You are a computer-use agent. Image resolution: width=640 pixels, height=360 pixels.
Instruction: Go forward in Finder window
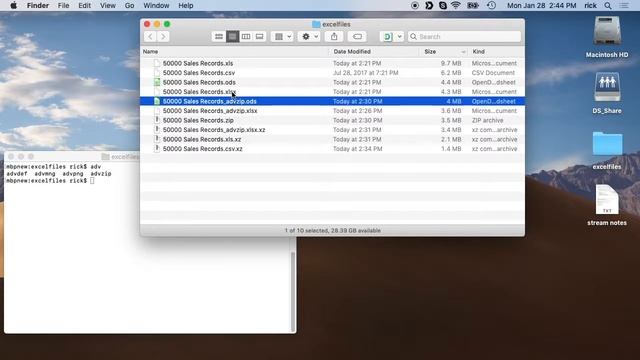tap(163, 37)
